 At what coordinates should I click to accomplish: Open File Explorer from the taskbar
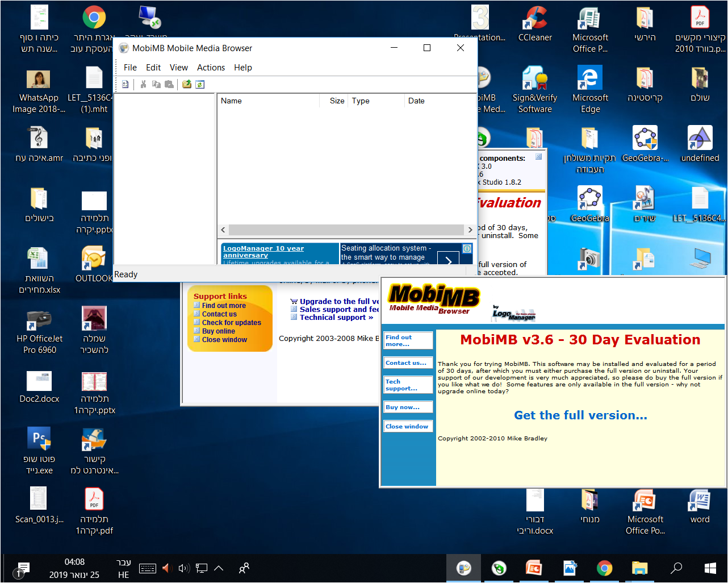640,568
